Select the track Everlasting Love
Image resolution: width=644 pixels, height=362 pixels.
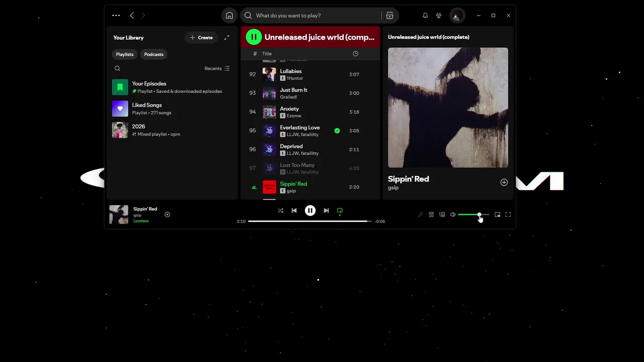click(310, 131)
